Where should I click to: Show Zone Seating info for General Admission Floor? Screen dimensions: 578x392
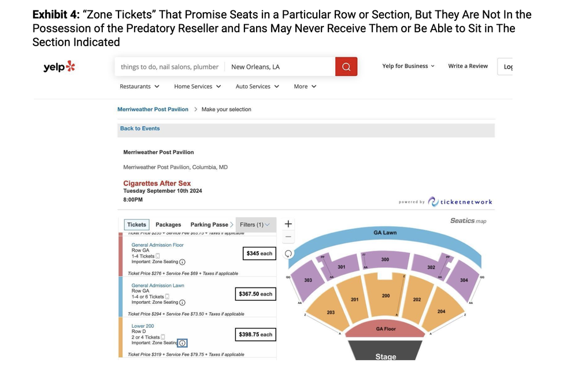(x=182, y=262)
